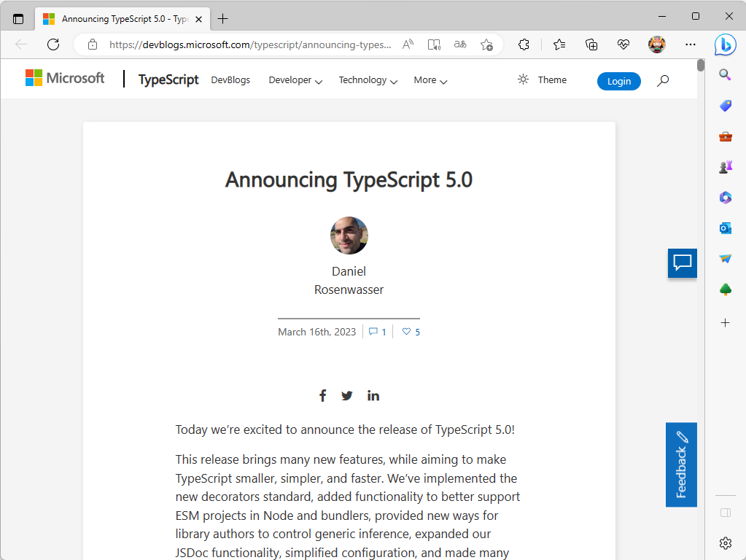Share the post on LinkedIn

[373, 395]
